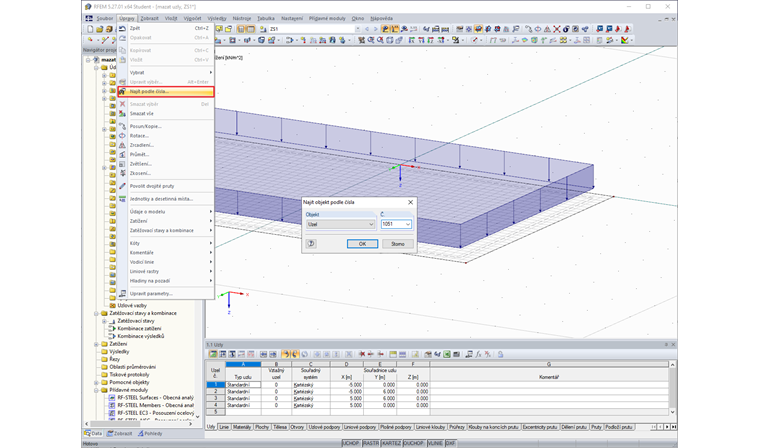Open the Průřezy table tab
The width and height of the screenshot is (760, 448).
pyautogui.click(x=457, y=427)
